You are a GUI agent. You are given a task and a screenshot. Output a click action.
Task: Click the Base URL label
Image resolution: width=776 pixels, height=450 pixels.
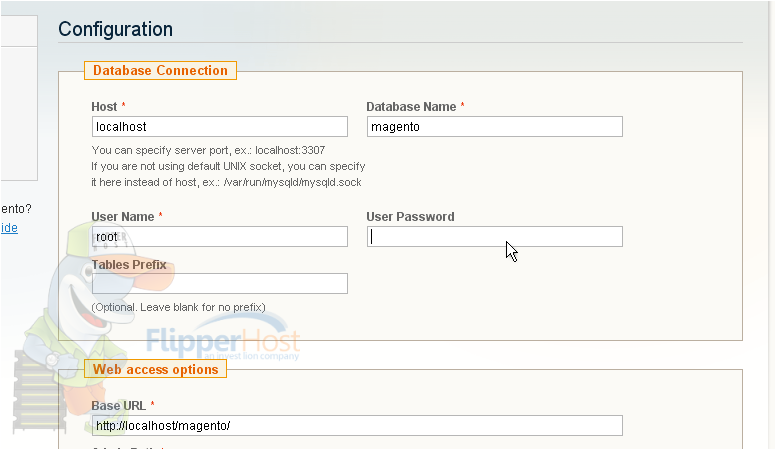point(118,406)
